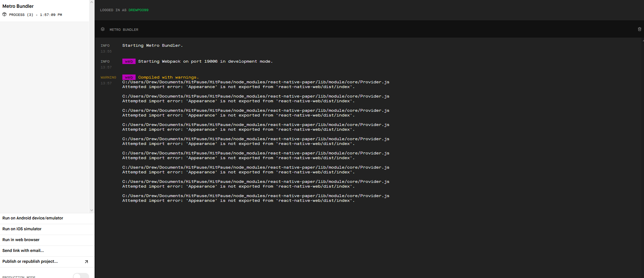
Task: Select 'Starting Metro Bundler.' log message
Action: click(153, 45)
